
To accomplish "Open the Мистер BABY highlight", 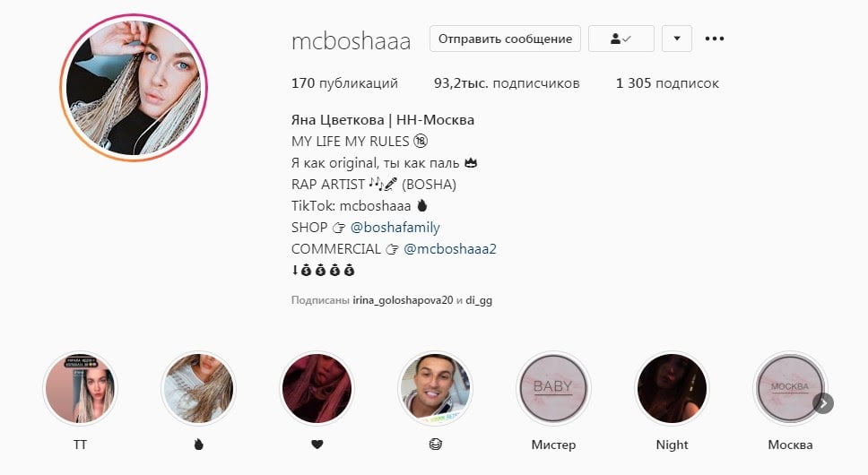I will pos(553,388).
